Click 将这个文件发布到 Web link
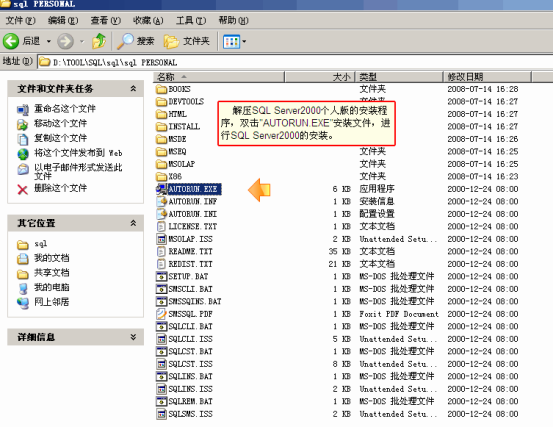Screen dimensions: 554x427 click(x=78, y=153)
